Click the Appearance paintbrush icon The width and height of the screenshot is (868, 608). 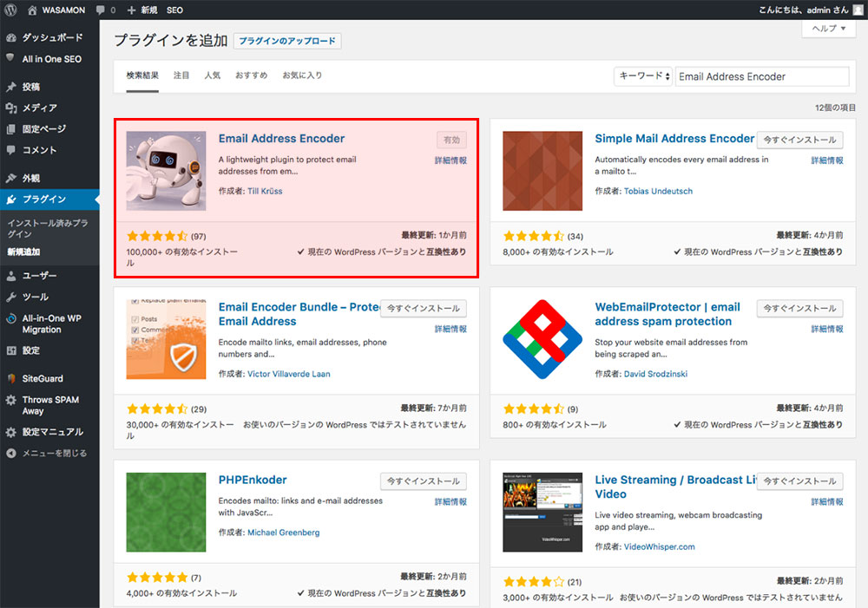(x=11, y=178)
